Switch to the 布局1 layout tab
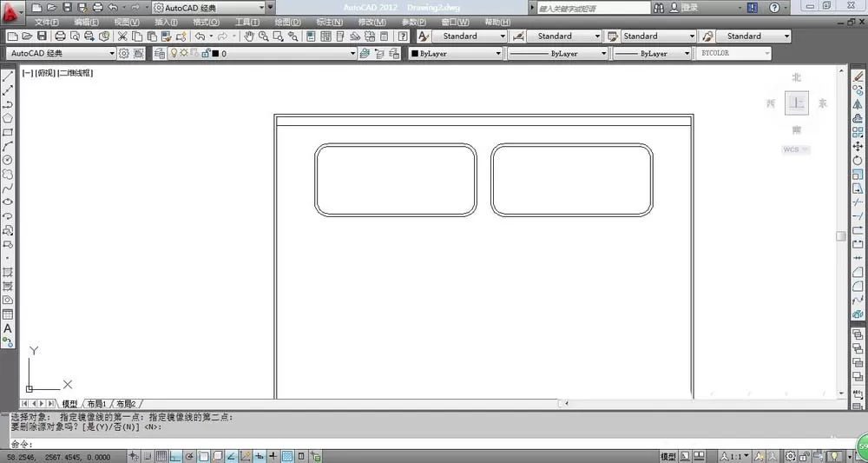868x463 pixels. coord(97,404)
